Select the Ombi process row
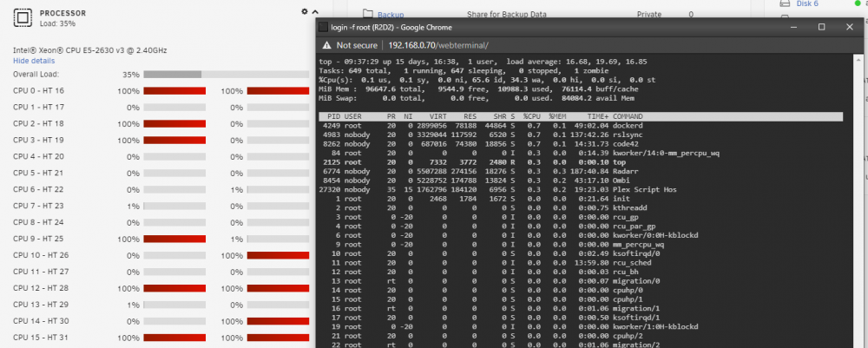The height and width of the screenshot is (348, 868). click(581, 181)
